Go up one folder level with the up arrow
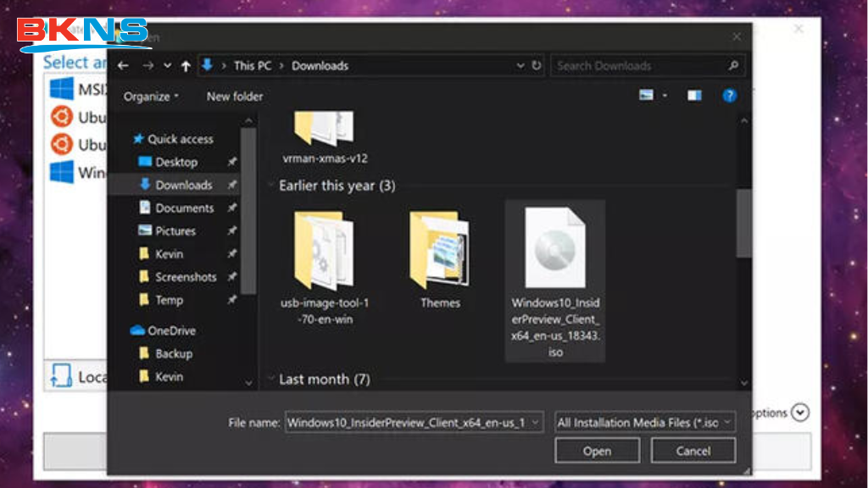The height and width of the screenshot is (488, 868). point(185,65)
